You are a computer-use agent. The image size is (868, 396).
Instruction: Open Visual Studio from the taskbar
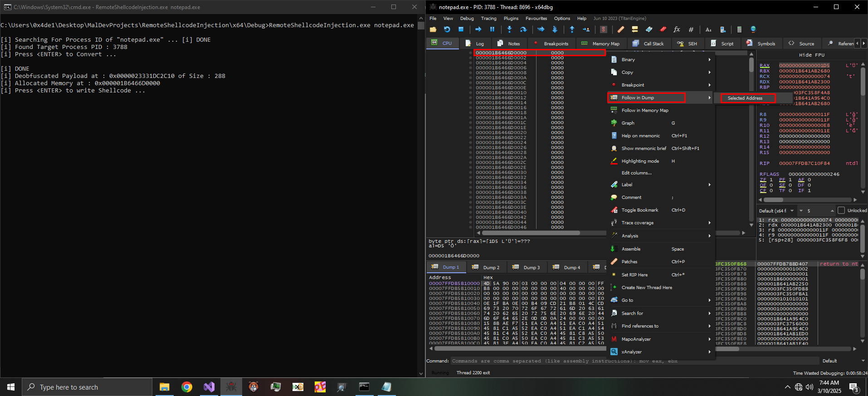[x=209, y=387]
